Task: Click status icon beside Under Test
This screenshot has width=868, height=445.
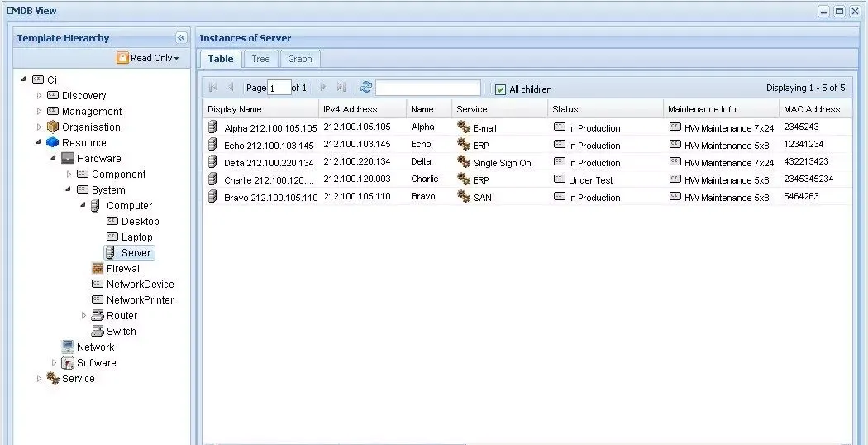Action: point(560,179)
